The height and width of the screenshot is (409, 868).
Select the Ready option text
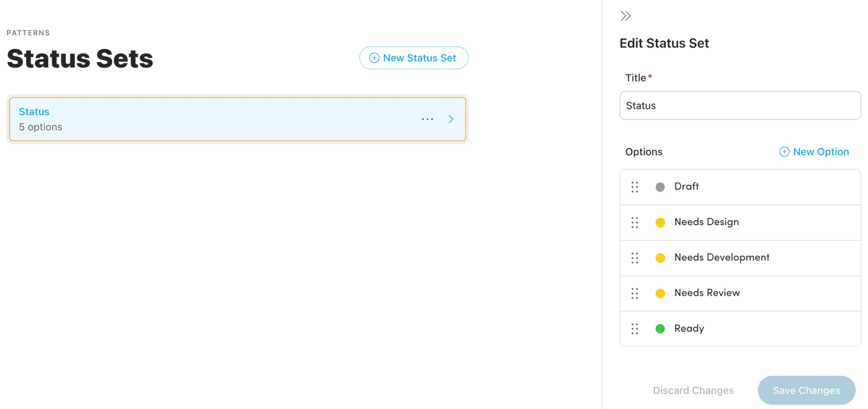point(689,329)
